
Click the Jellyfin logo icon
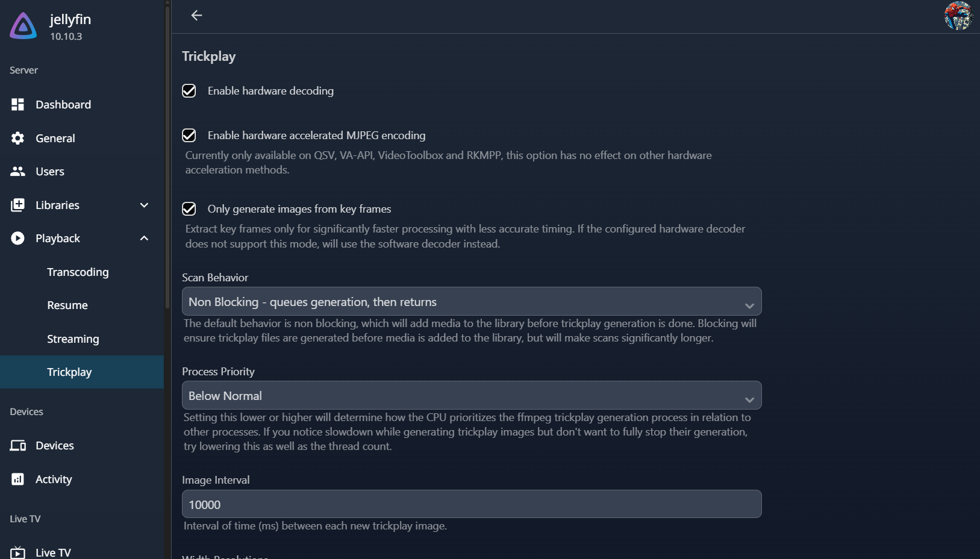coord(23,27)
